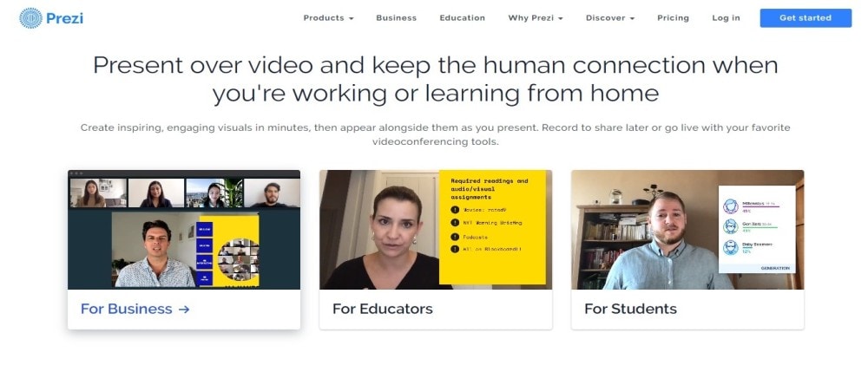Click the Get started button
Screen dimensions: 868x372
tap(806, 17)
